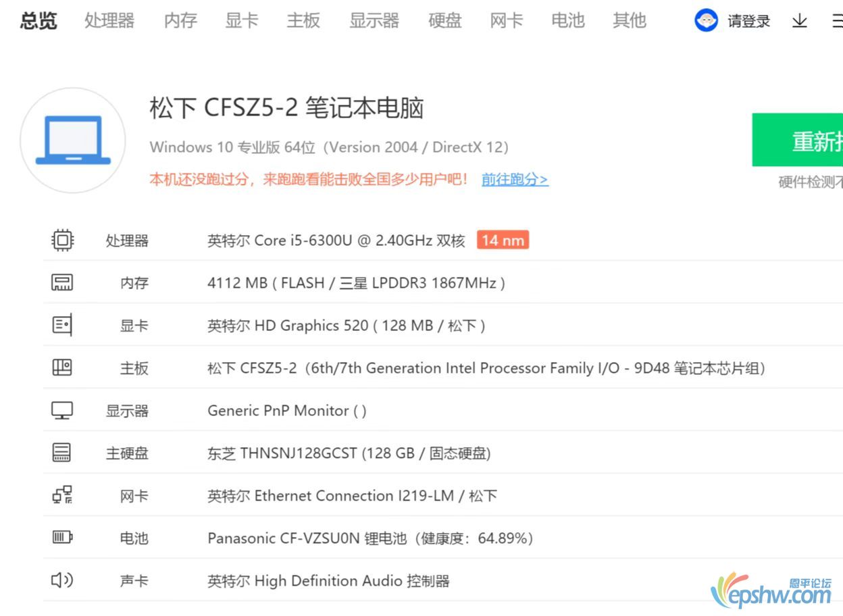Open the hamburger menu icon
Image resolution: width=843 pixels, height=616 pixels.
point(838,21)
